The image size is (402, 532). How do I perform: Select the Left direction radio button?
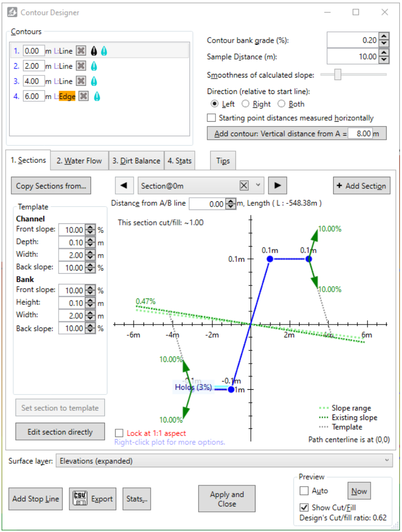click(x=214, y=104)
